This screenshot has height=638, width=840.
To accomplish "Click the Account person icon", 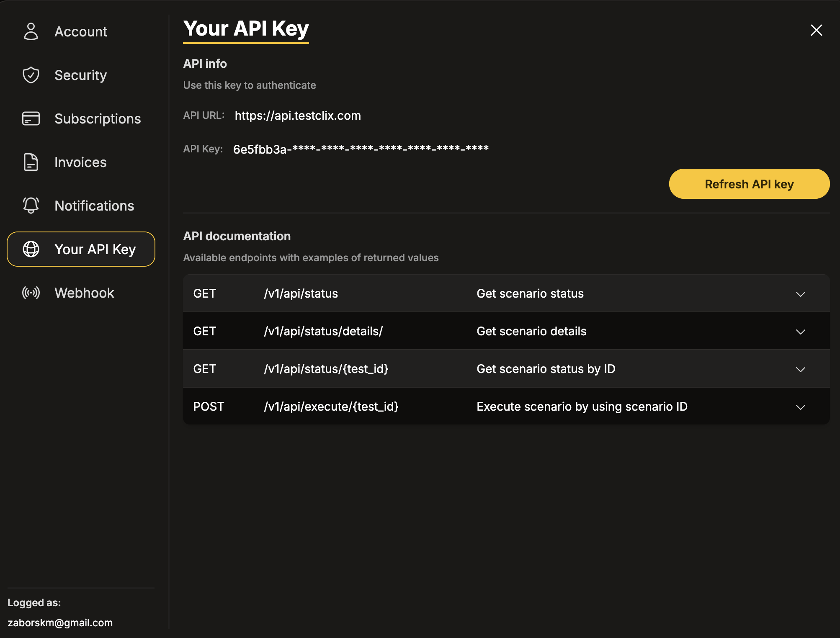I will pos(31,31).
